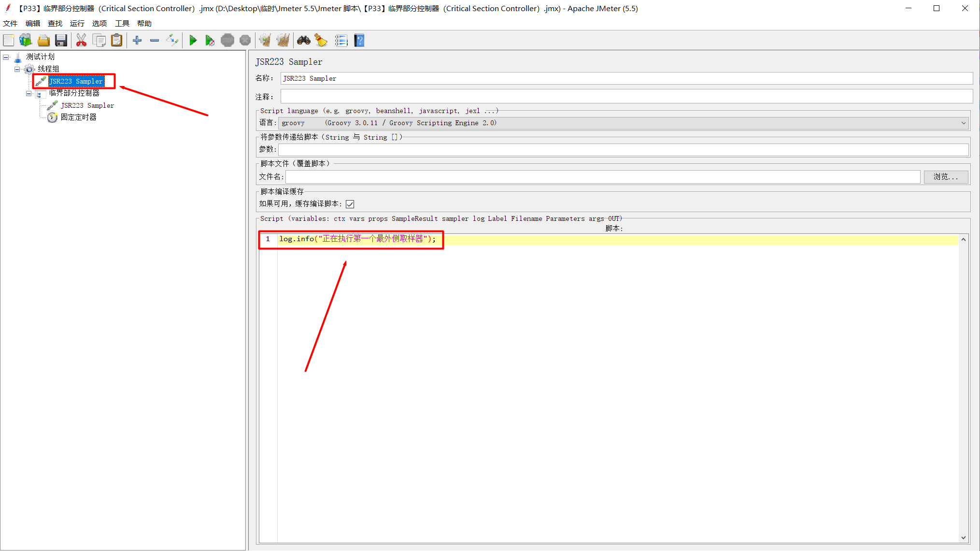
Task: Collapse the 测试计划 tree node
Action: 6,58
